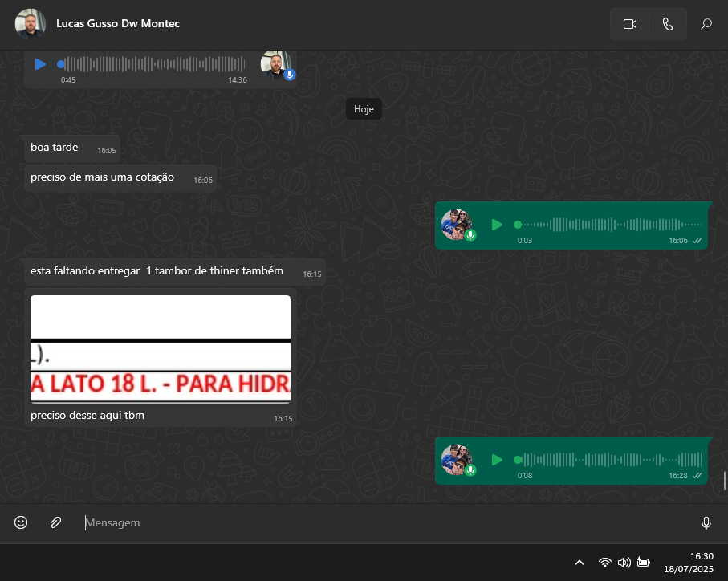Image resolution: width=728 pixels, height=581 pixels.
Task: Click the paperclip attach file icon
Action: click(55, 522)
